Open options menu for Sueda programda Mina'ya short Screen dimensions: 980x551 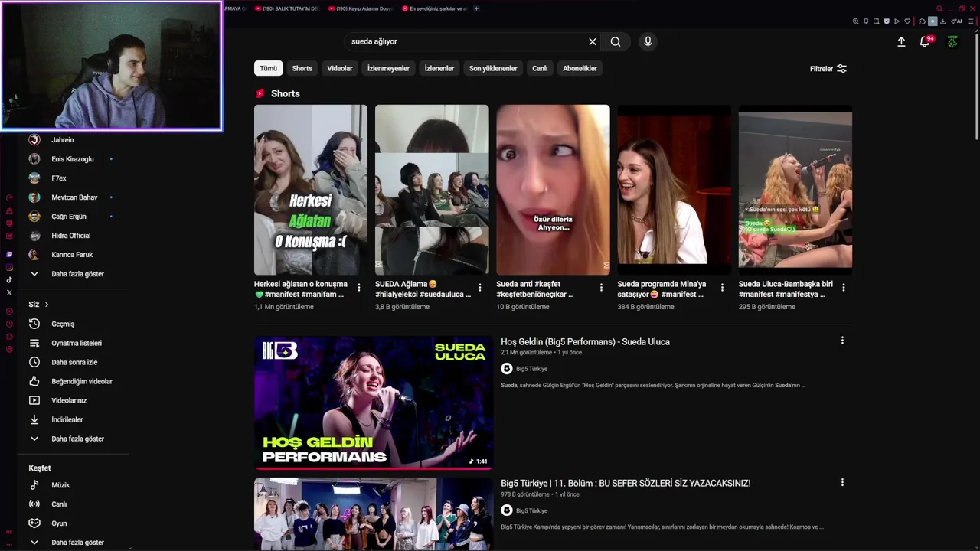coord(722,288)
